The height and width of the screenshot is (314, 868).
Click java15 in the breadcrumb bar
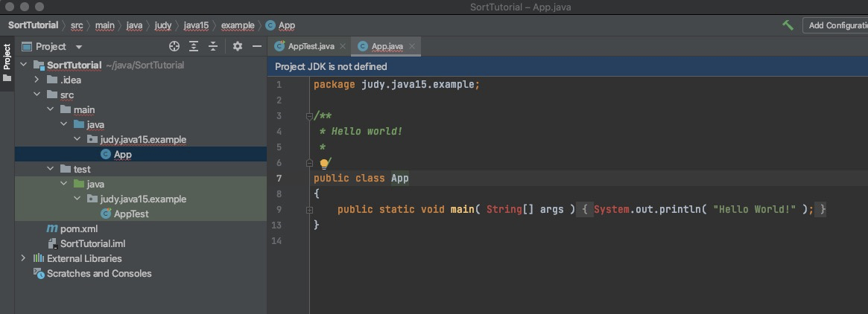196,25
